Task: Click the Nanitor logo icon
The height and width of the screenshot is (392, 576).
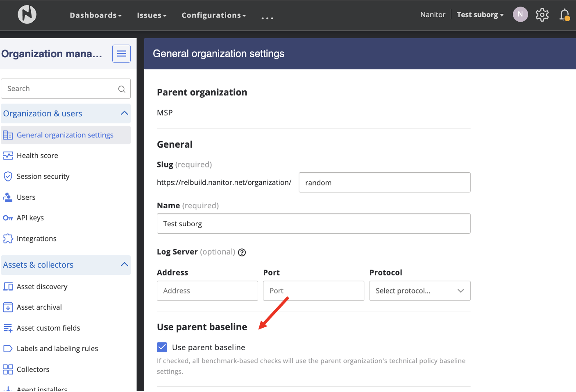Action: 27,15
